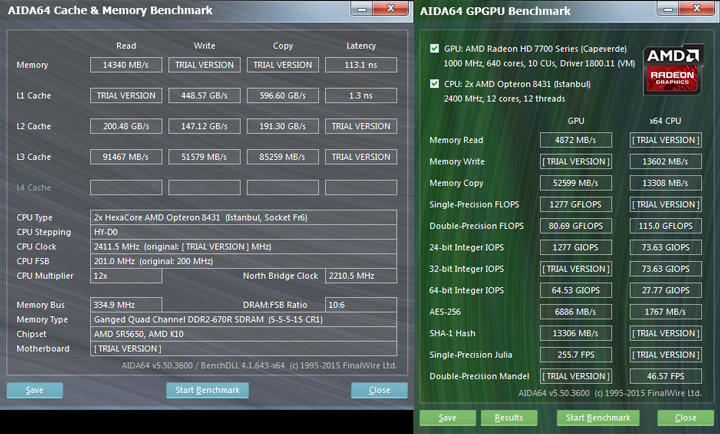Uncheck the CPU 2x AMD Opteron 8431 checkbox
This screenshot has height=434, width=720.
434,84
